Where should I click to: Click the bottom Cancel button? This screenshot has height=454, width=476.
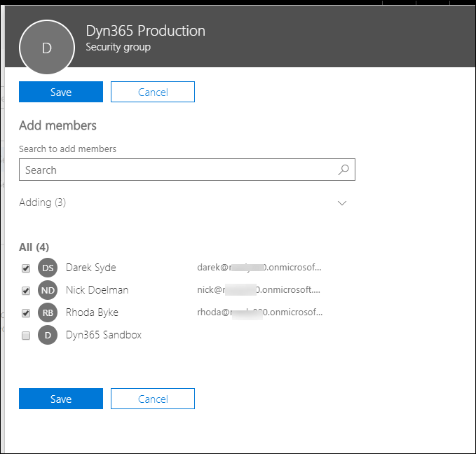pyautogui.click(x=153, y=399)
